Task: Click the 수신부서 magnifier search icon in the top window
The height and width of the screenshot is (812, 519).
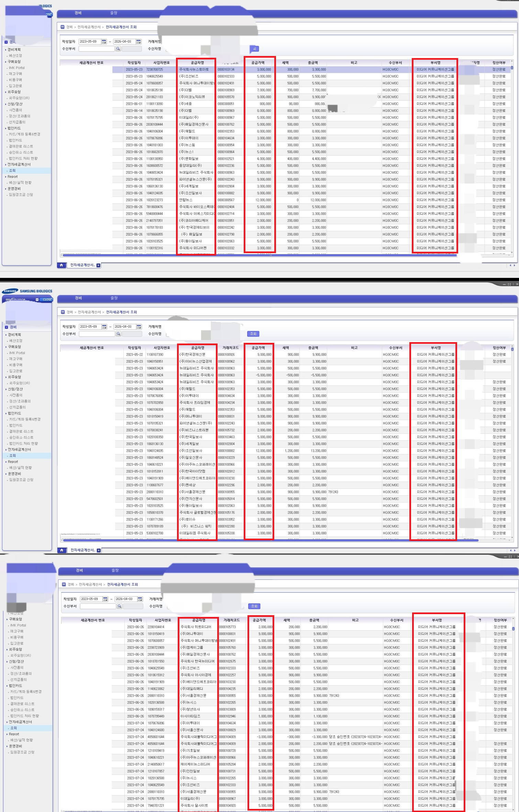Action: [118, 49]
